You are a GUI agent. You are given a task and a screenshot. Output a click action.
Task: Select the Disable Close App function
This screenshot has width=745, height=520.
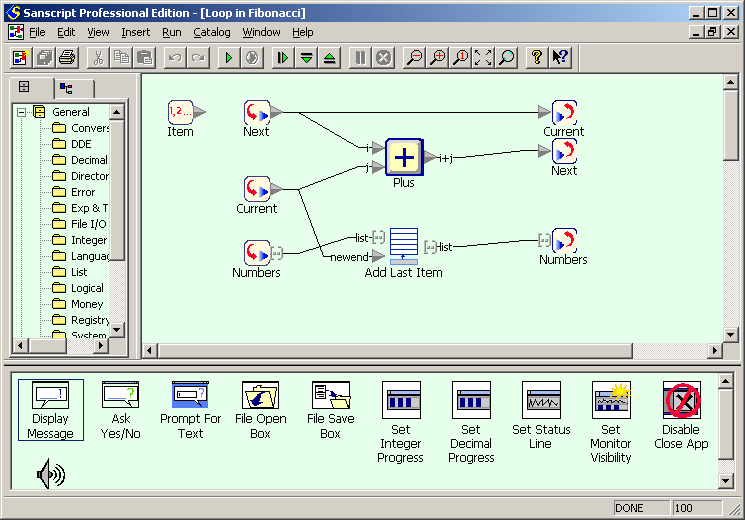click(x=681, y=416)
